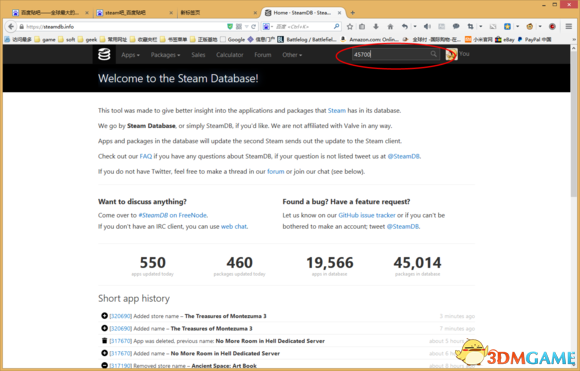Open the Google bookmark

(x=233, y=39)
